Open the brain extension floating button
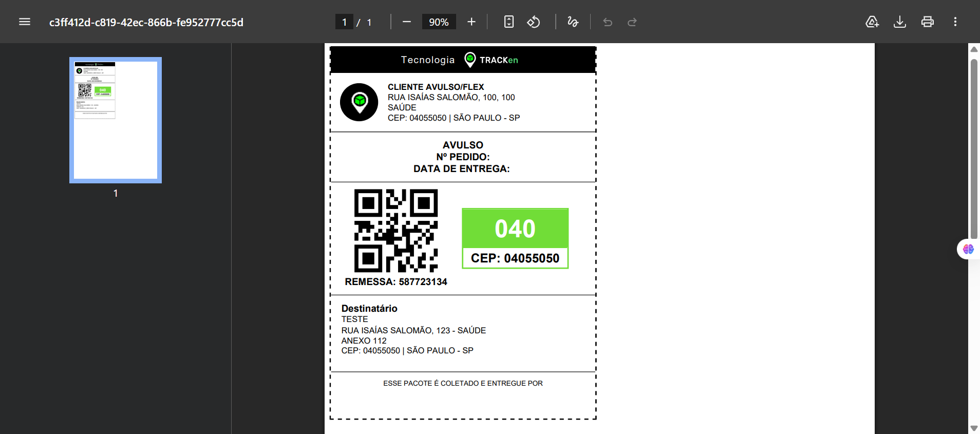This screenshot has height=434, width=980. tap(968, 249)
